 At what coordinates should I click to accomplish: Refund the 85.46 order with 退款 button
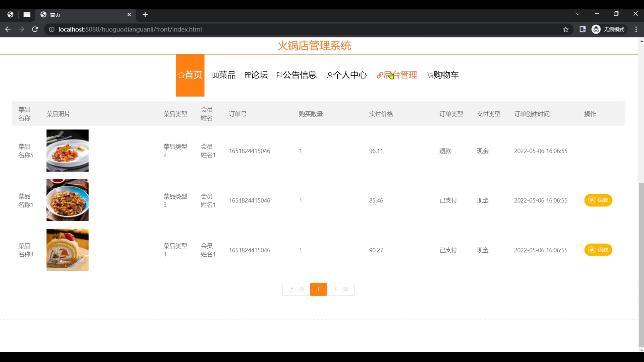tap(598, 200)
